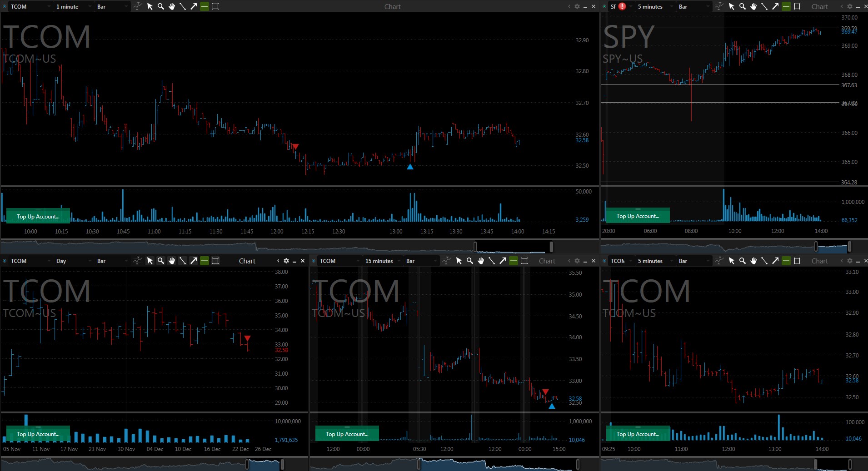Activate the magnifier in SPY 5 minutes chart
The width and height of the screenshot is (868, 471).
pyautogui.click(x=743, y=6)
